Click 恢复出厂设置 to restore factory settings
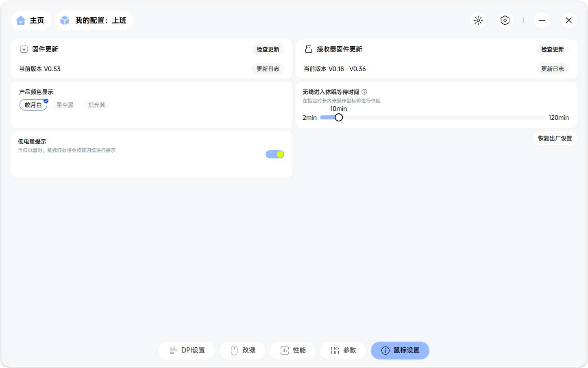 [555, 138]
